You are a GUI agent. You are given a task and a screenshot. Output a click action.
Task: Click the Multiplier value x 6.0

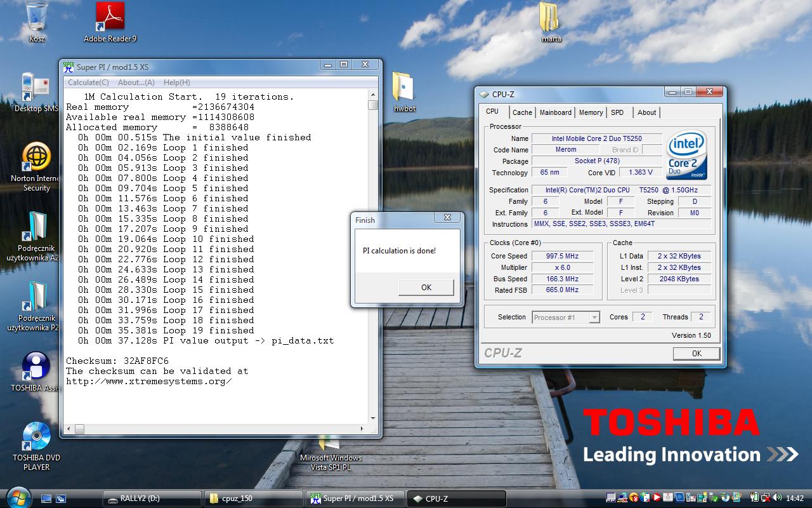[x=561, y=267]
